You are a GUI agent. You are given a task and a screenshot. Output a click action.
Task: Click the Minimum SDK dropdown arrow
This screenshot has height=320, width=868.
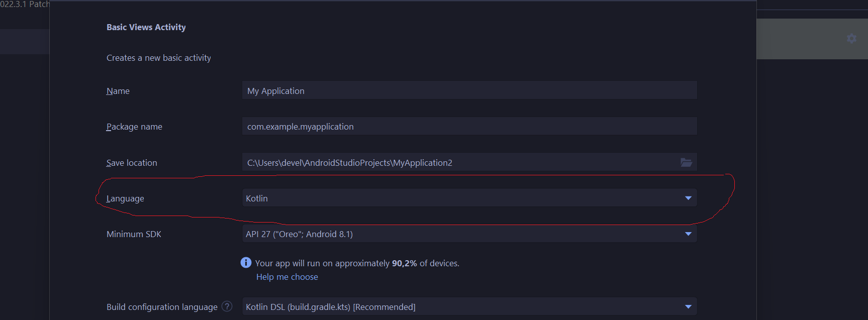click(688, 233)
